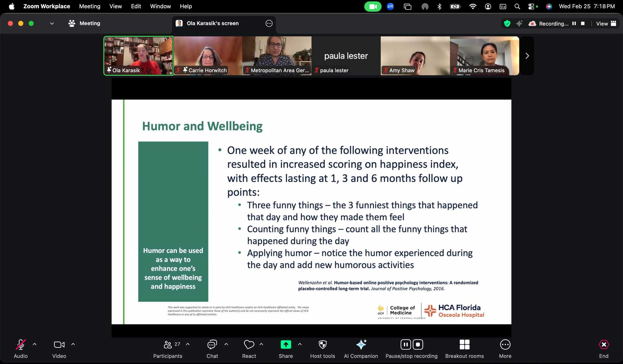Pause recording in bottom toolbar
The height and width of the screenshot is (364, 623).
406,345
